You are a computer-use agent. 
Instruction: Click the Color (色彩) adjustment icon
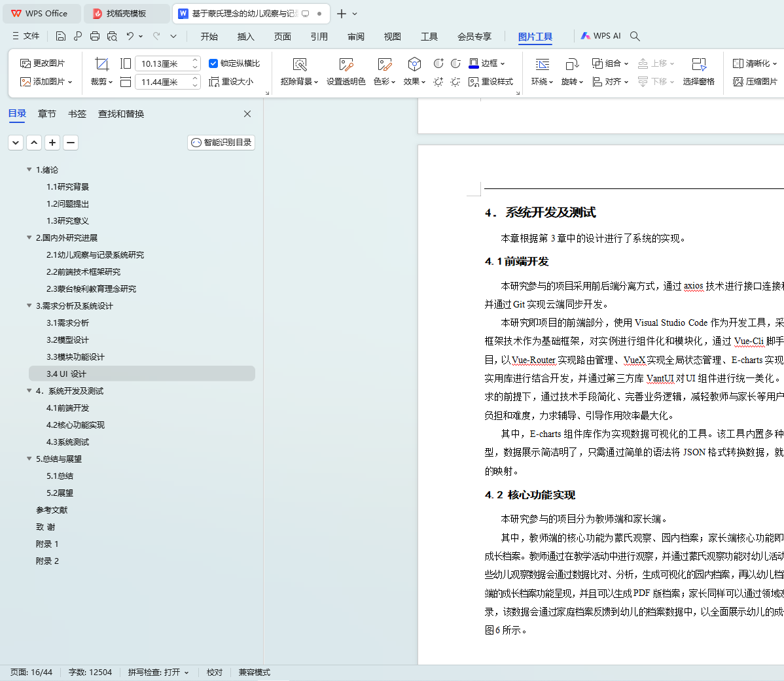coord(385,65)
